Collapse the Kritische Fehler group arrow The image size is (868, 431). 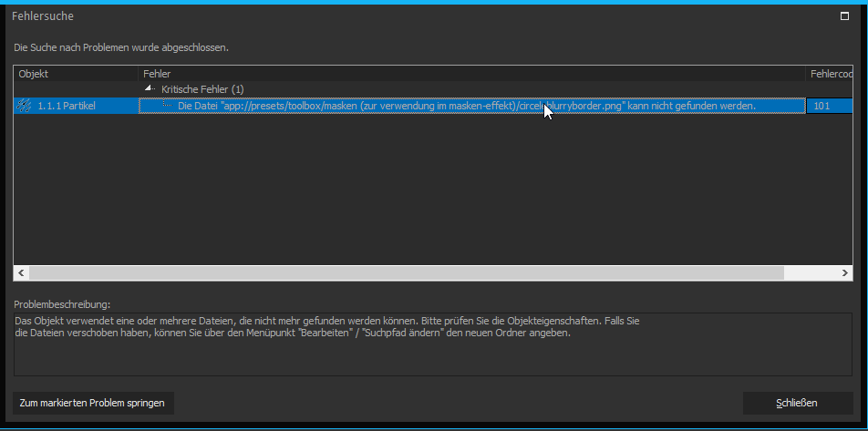point(150,89)
